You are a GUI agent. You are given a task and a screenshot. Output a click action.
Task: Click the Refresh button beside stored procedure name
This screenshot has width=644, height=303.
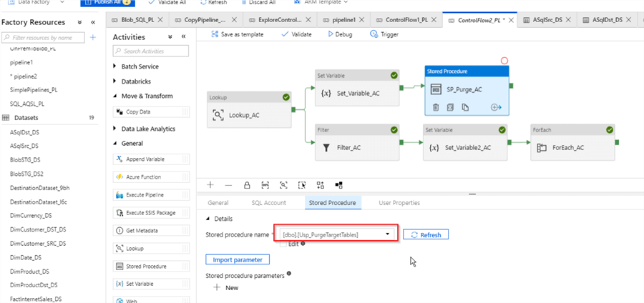coord(426,234)
